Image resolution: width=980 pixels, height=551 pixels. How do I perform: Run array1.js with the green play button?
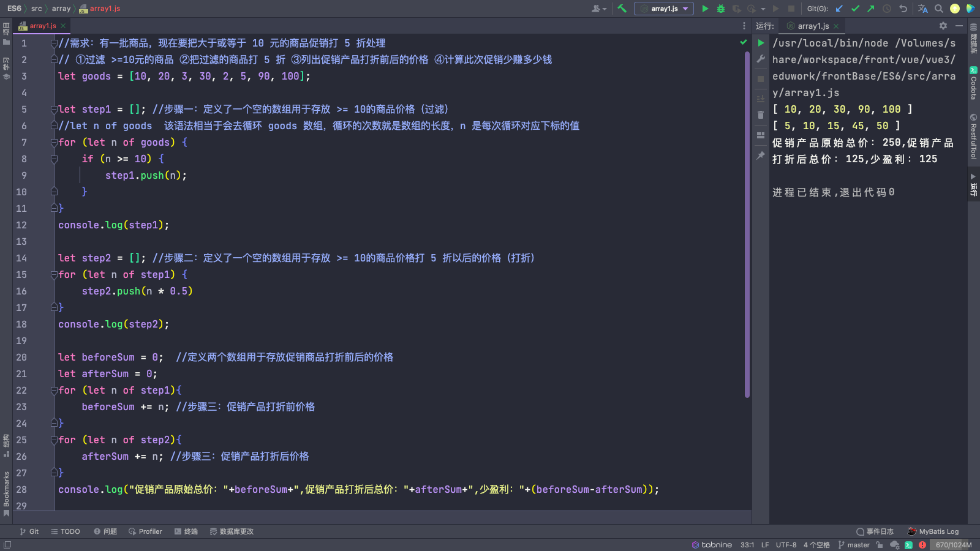(x=705, y=9)
